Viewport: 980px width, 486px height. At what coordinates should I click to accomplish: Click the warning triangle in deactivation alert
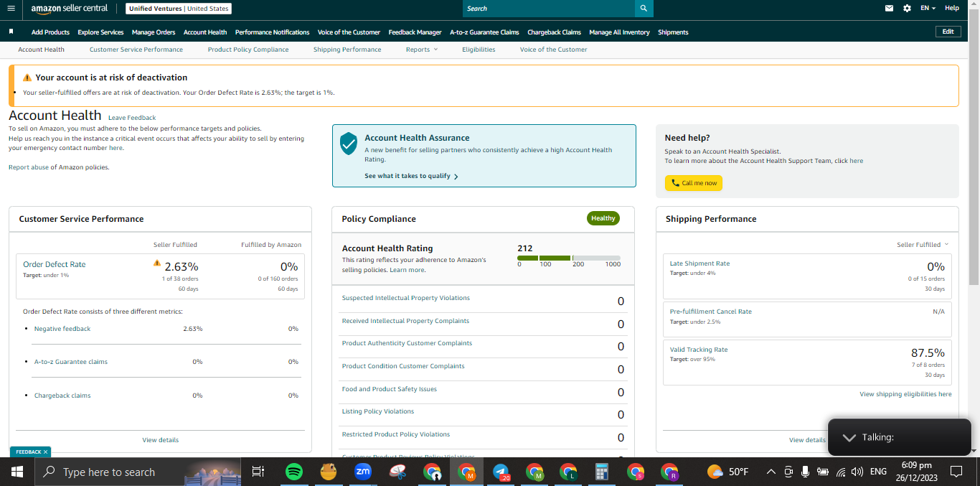27,78
